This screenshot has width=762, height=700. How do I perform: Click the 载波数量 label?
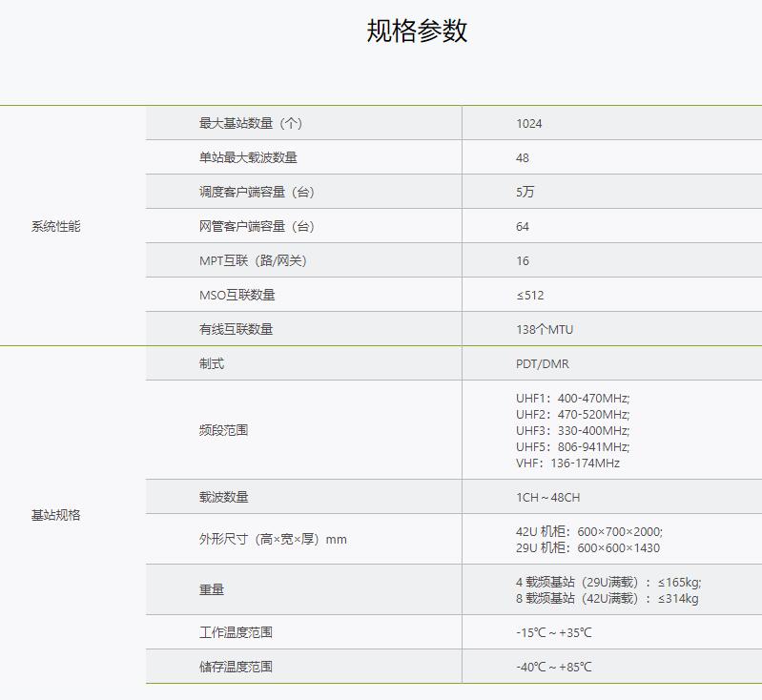click(223, 497)
